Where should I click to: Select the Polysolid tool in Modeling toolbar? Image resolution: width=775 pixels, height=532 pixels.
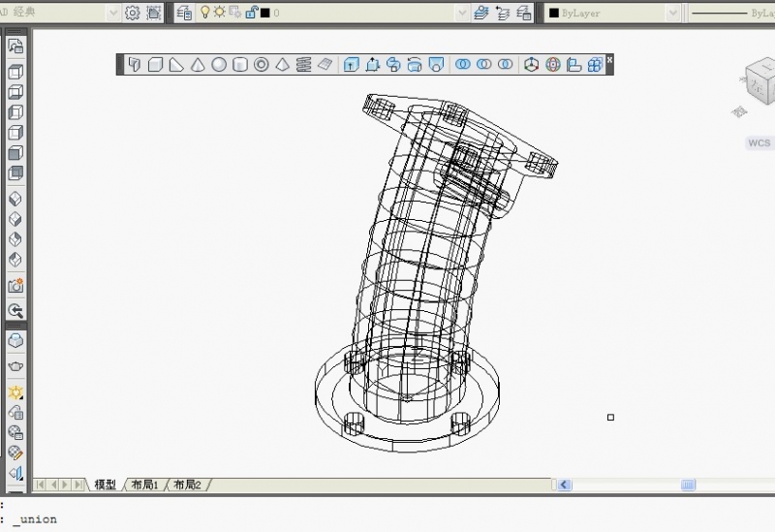click(x=135, y=65)
